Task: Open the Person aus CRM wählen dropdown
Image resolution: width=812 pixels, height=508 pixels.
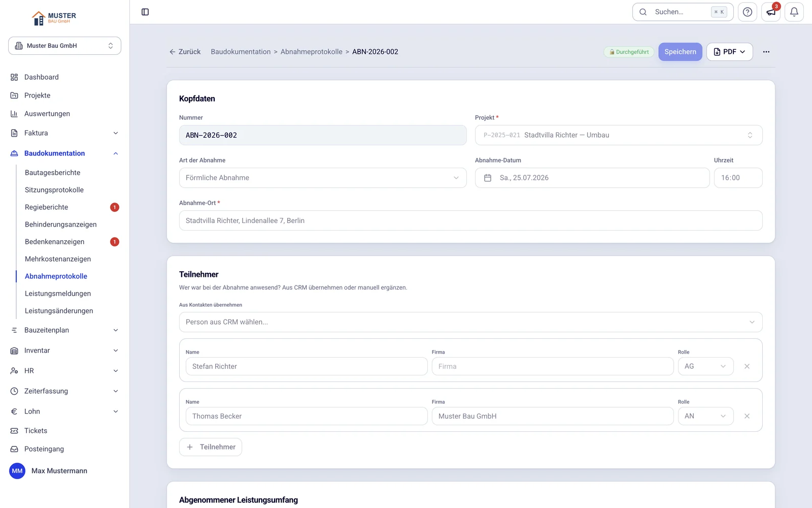Action: [x=471, y=322]
